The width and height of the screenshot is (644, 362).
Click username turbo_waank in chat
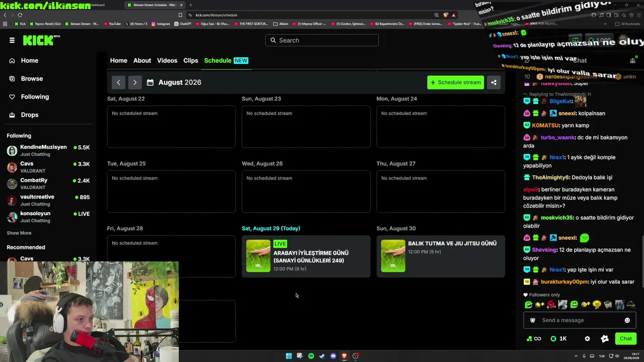(557, 137)
